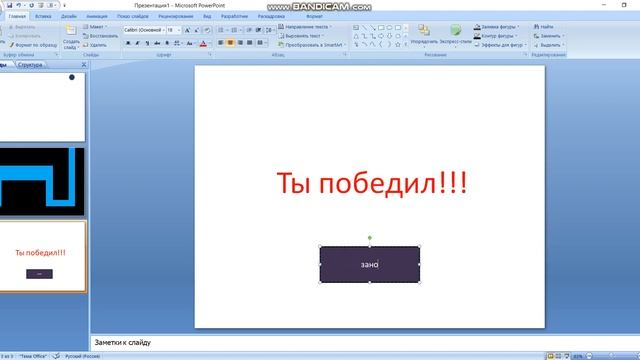Click Заменить button
Image resolution: width=640 pixels, height=360 pixels.
[549, 36]
